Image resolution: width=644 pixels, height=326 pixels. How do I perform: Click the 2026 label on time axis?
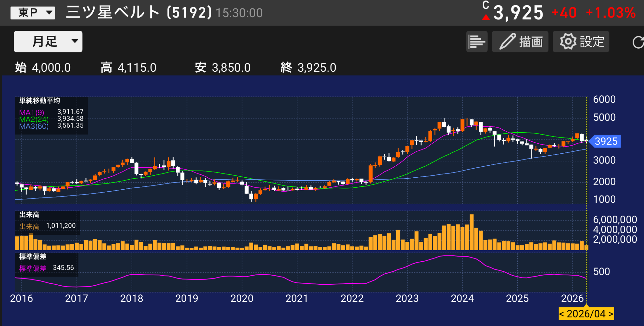(572, 298)
